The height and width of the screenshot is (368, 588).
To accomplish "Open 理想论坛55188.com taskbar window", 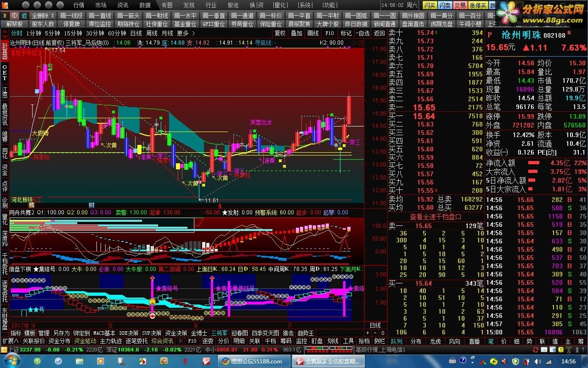I will click(254, 362).
